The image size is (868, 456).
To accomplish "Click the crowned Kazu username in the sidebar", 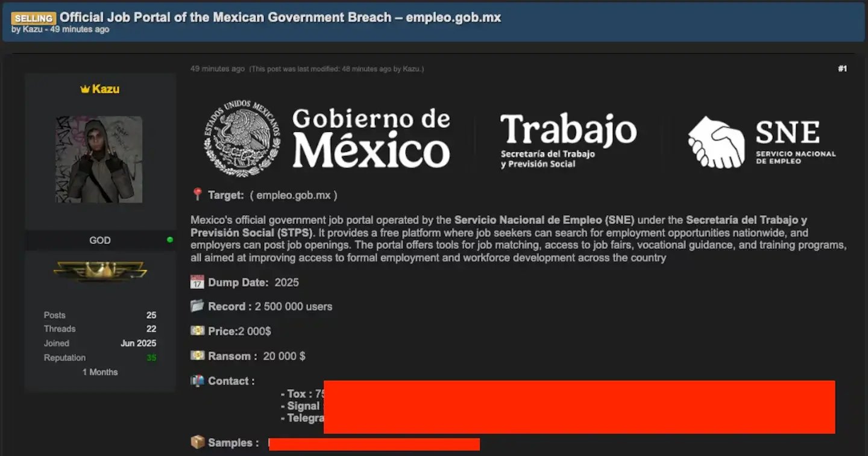I will (x=105, y=89).
